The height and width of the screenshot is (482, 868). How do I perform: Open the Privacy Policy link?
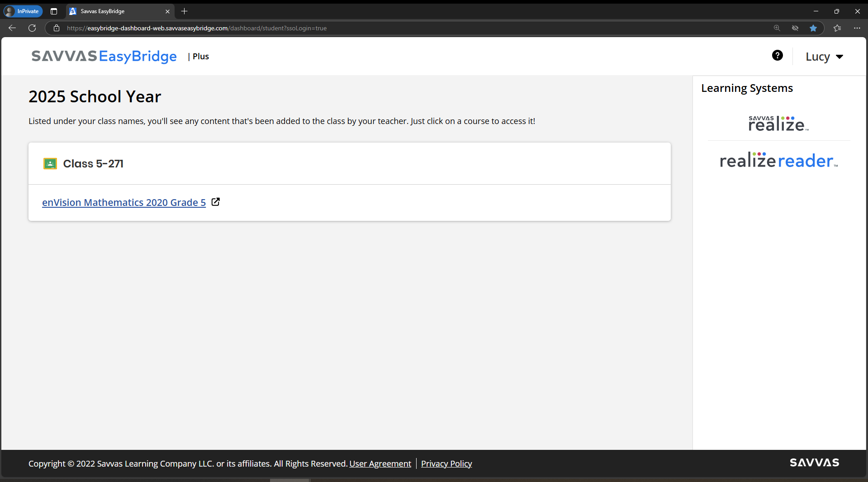coord(446,463)
